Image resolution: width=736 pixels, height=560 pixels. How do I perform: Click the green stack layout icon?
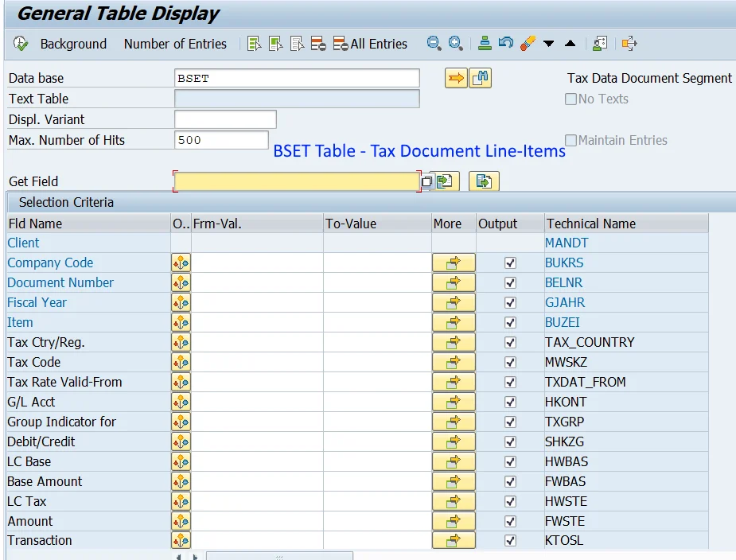485,43
